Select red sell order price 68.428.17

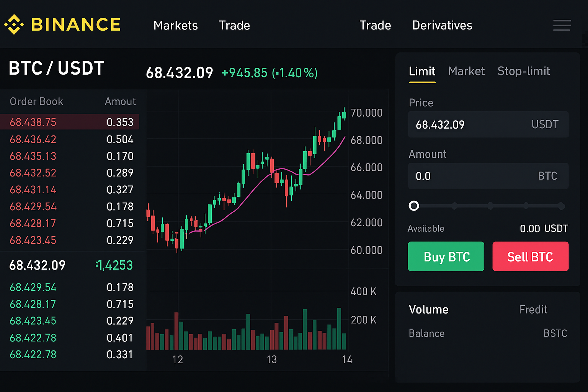tap(33, 224)
